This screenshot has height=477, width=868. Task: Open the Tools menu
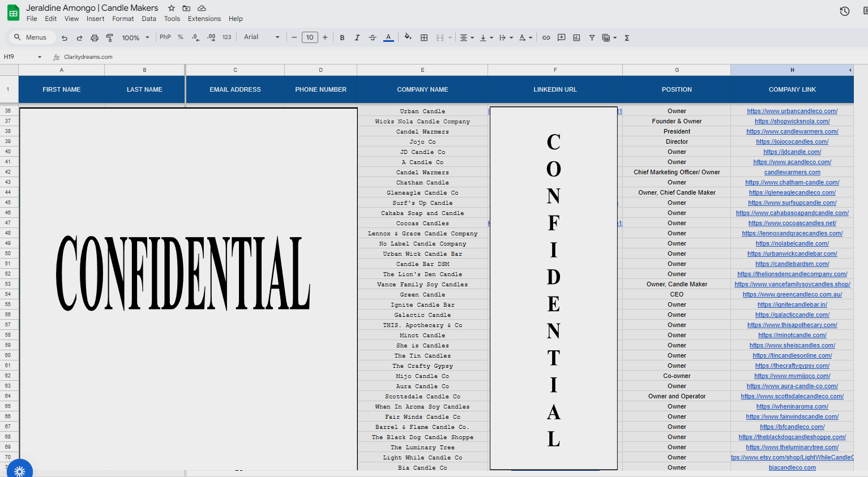click(x=172, y=19)
